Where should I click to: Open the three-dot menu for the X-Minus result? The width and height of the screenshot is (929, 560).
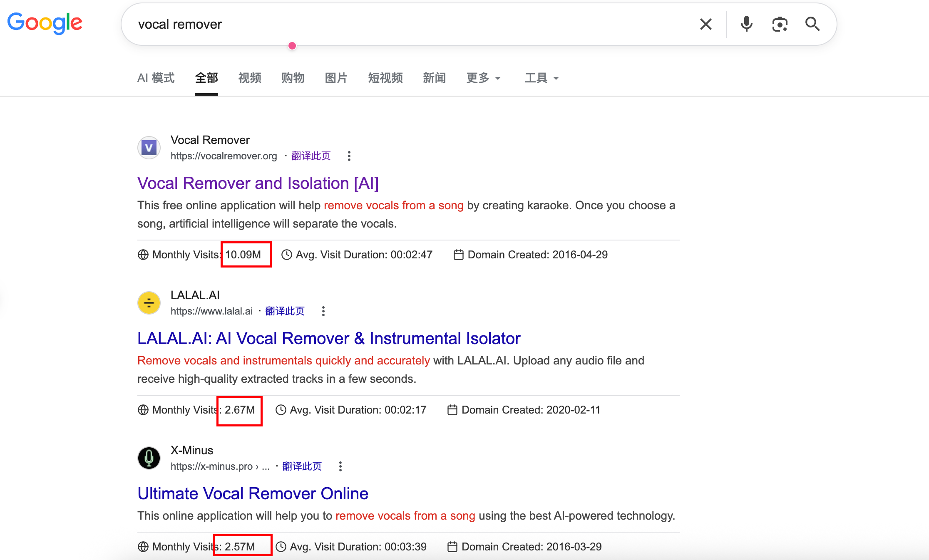point(340,466)
